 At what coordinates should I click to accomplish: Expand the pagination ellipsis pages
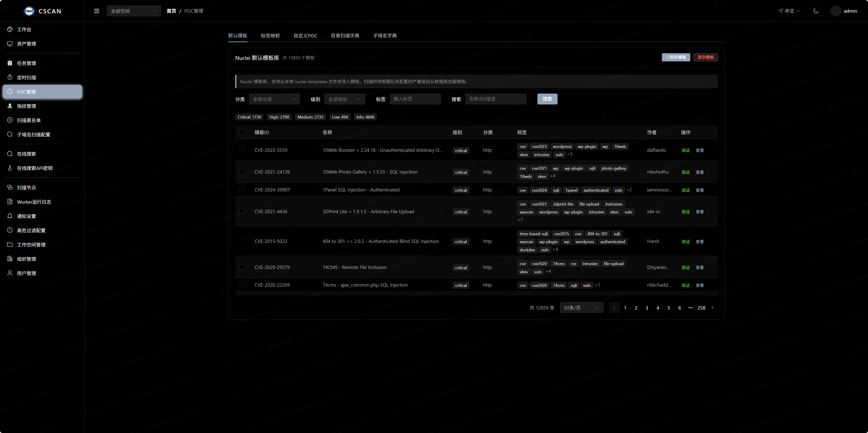click(x=690, y=308)
